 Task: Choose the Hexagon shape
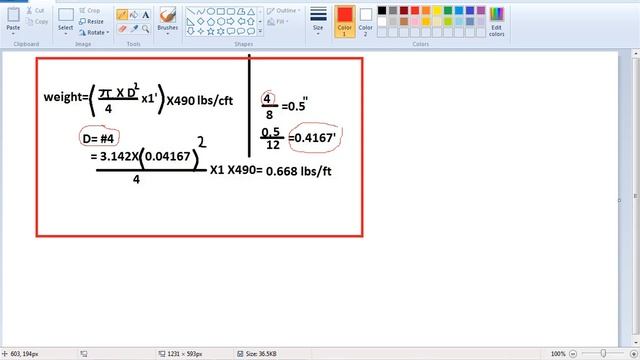(x=221, y=21)
